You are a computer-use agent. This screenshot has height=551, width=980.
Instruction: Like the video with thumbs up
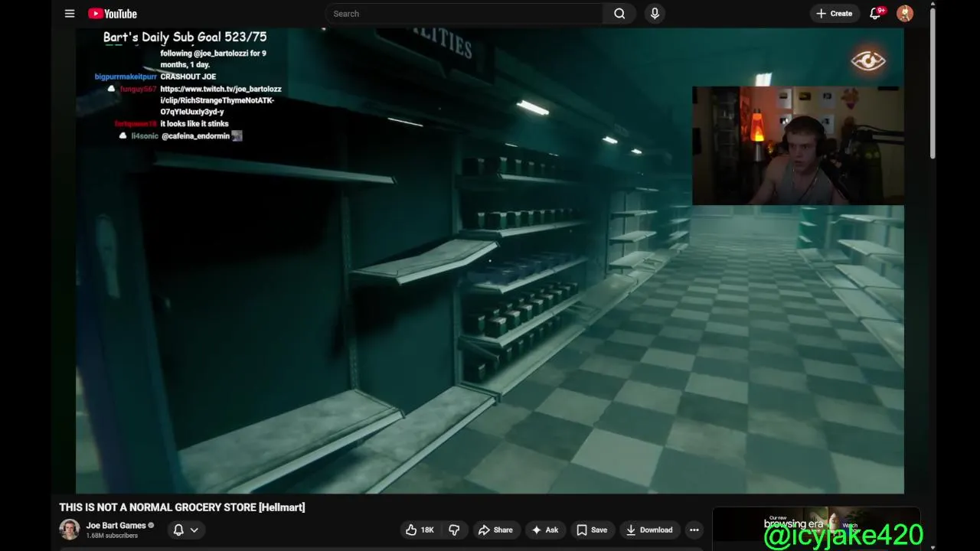point(420,530)
